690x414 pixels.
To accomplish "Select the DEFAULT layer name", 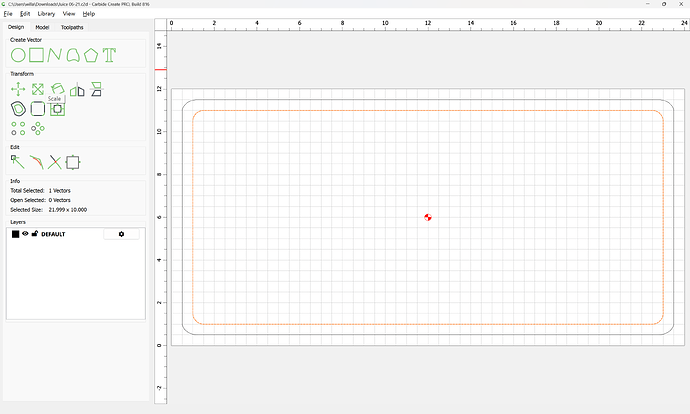I will [x=53, y=234].
